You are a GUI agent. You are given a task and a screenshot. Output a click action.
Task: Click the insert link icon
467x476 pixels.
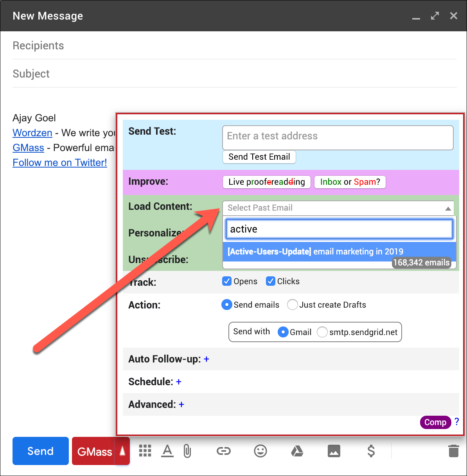pyautogui.click(x=223, y=451)
